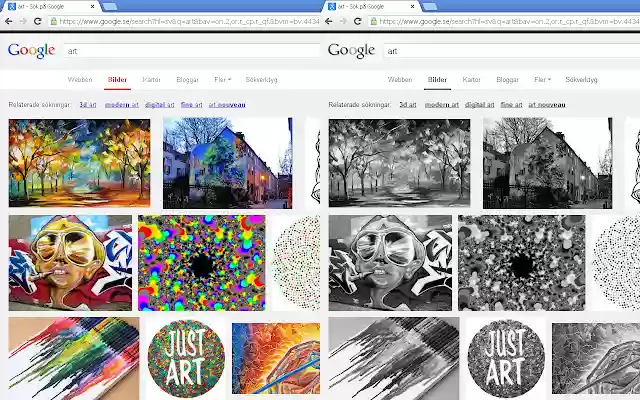This screenshot has width=640, height=400.
Task: Click '3d art' related search in left window
Action: coord(88,105)
